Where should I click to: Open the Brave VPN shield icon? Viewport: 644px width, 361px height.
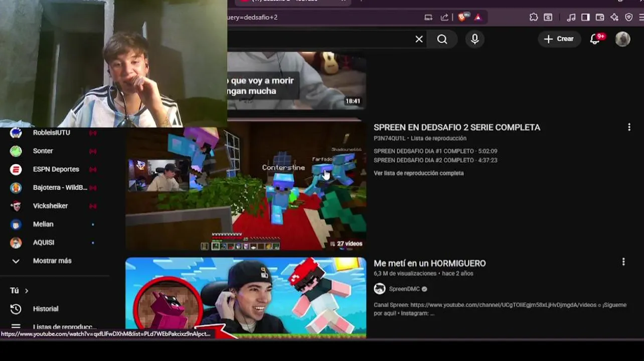click(x=629, y=17)
